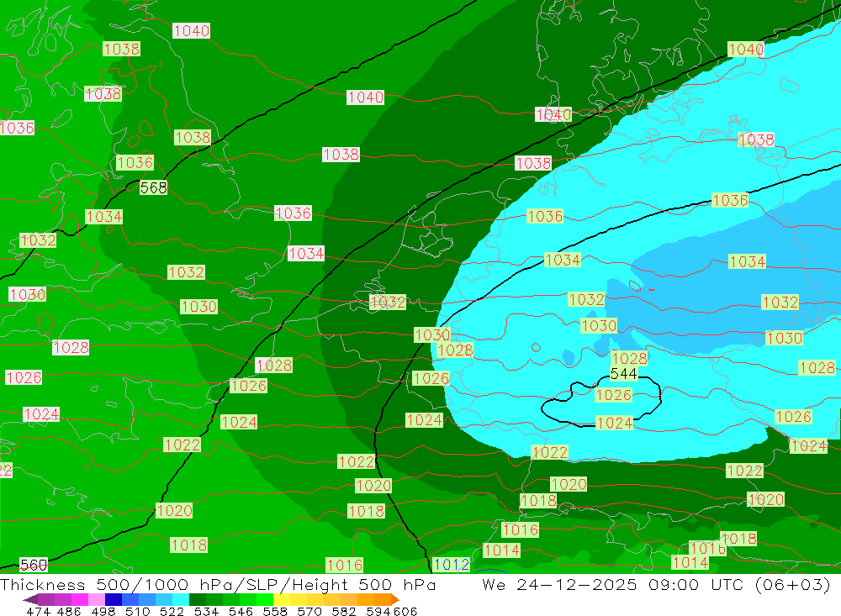Viewport: 841px width, 616px height.
Task: Click the dark blue legend swatch
Action: [114, 599]
